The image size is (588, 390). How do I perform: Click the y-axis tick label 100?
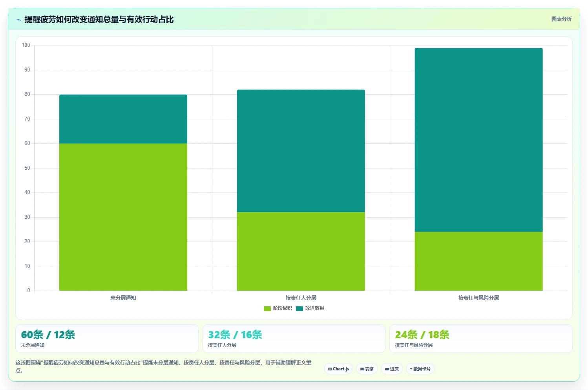(x=26, y=45)
